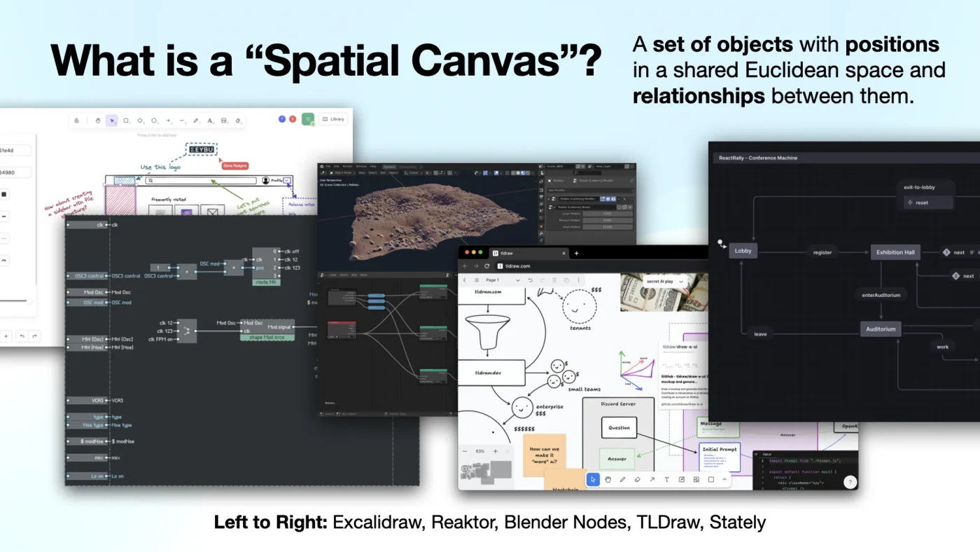980x552 pixels.
Task: Zoom out with TLDraw's minus button
Action: 465,451
